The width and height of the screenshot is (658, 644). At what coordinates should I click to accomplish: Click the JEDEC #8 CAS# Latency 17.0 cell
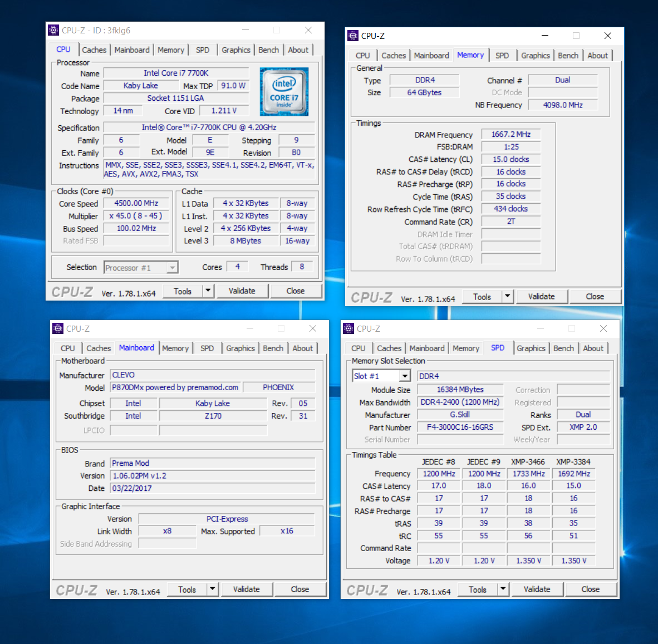point(439,486)
